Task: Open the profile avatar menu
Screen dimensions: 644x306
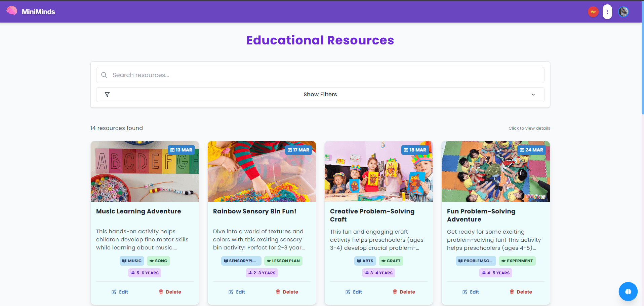Action: click(x=623, y=11)
